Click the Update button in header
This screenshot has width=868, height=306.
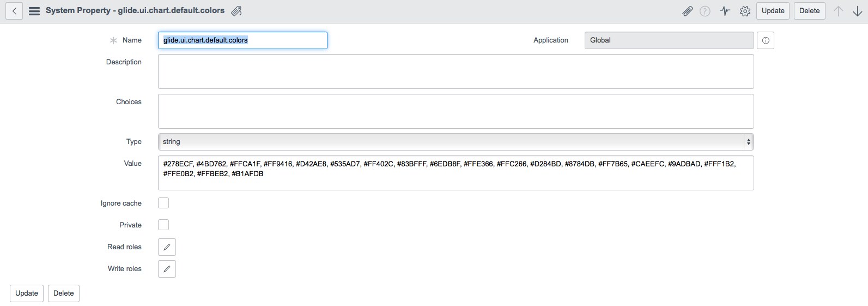(x=773, y=11)
